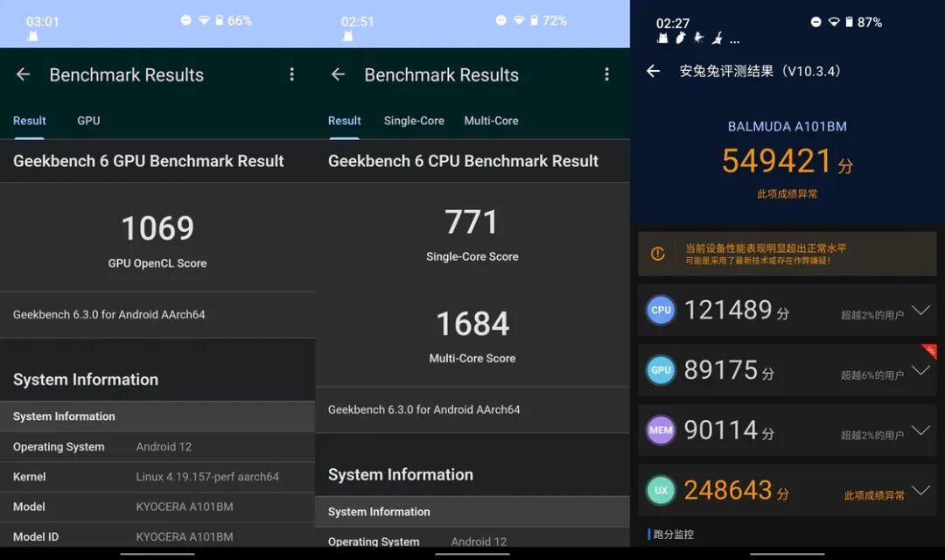This screenshot has width=945, height=560.
Task: Go back from Geekbench GPU Benchmark Results
Action: click(23, 74)
